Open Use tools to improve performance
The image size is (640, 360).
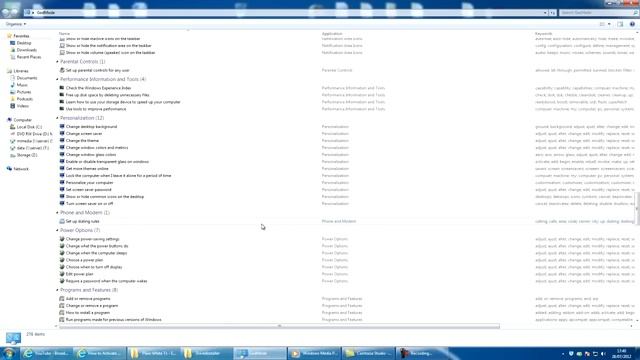point(96,109)
